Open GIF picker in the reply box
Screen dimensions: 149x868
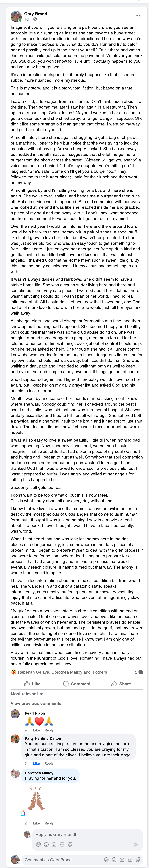tap(62, 844)
